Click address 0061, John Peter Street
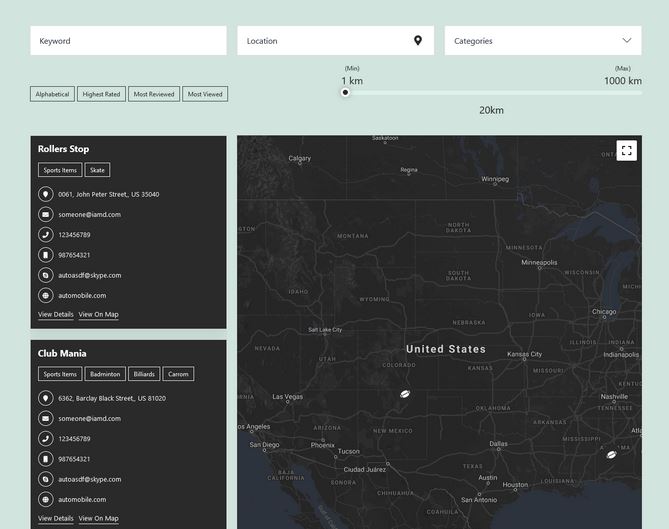The width and height of the screenshot is (669, 529). (109, 195)
